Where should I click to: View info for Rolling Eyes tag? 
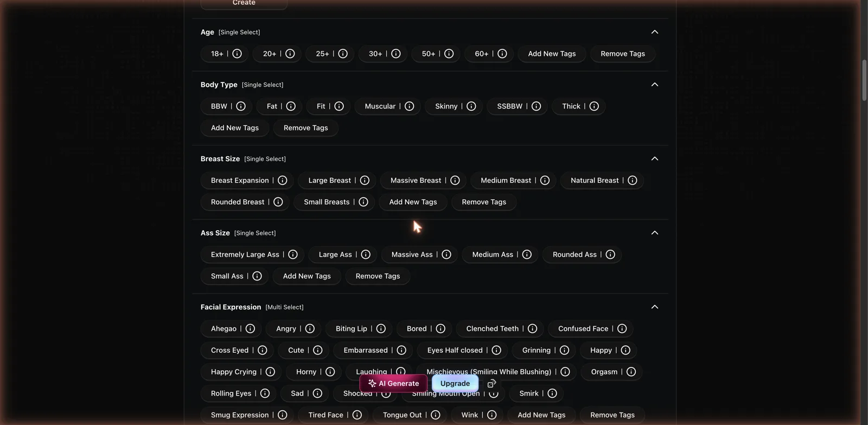[x=265, y=394]
